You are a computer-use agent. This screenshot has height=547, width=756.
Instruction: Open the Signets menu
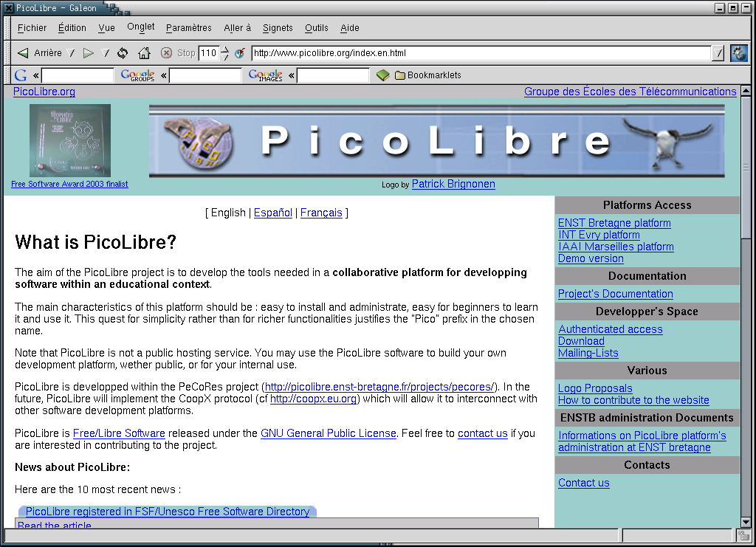tap(278, 28)
